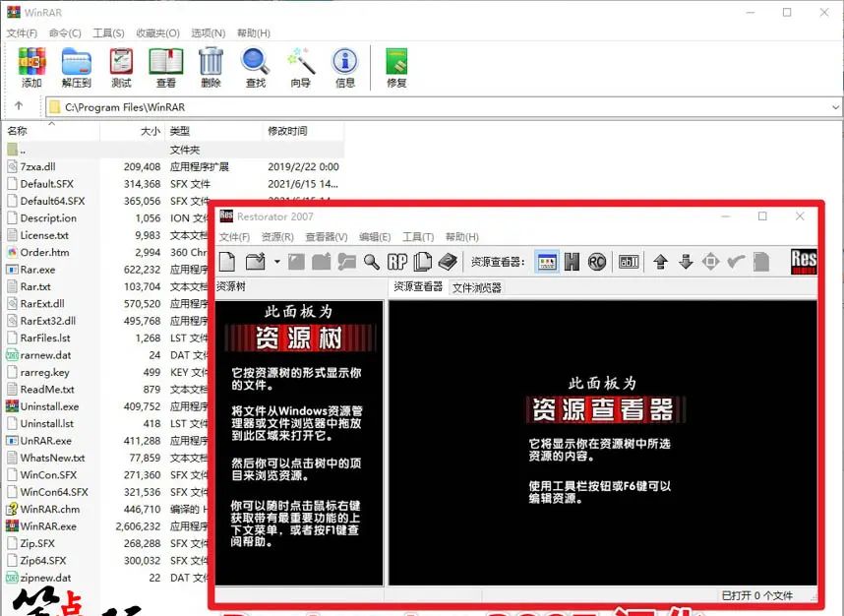Open Restorator 资源(R) menu
This screenshot has height=616, width=844.
[277, 237]
